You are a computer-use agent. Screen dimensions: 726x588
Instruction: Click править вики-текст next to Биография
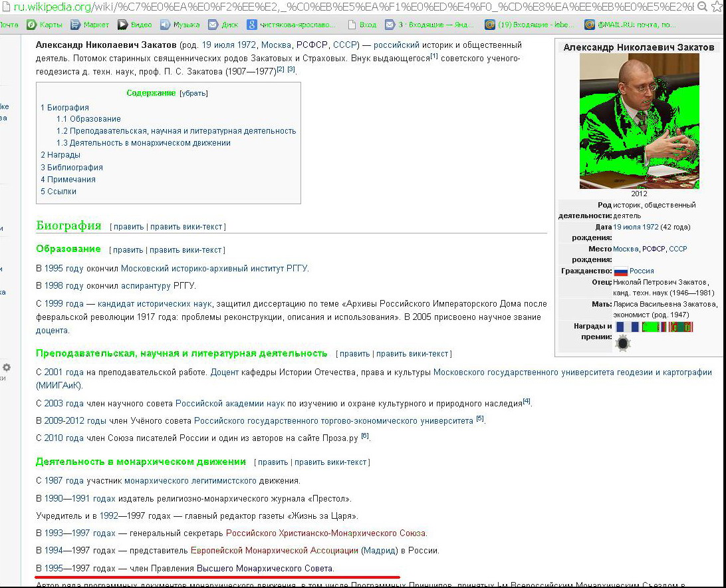tap(186, 227)
